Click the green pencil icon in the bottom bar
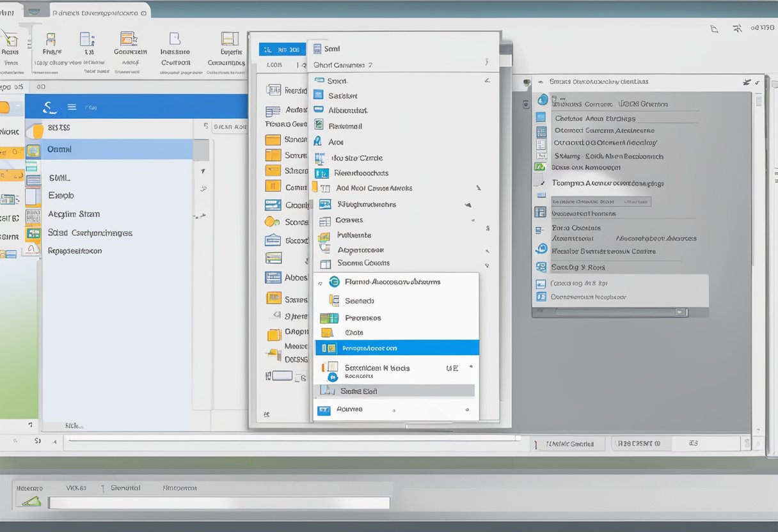Image resolution: width=778 pixels, height=532 pixels. (x=32, y=502)
